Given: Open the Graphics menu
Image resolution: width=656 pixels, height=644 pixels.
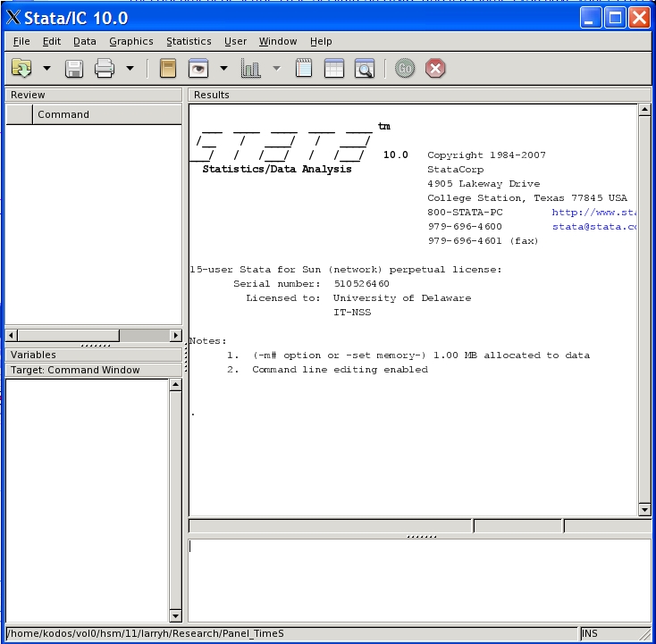Looking at the screenshot, I should click(x=131, y=41).
